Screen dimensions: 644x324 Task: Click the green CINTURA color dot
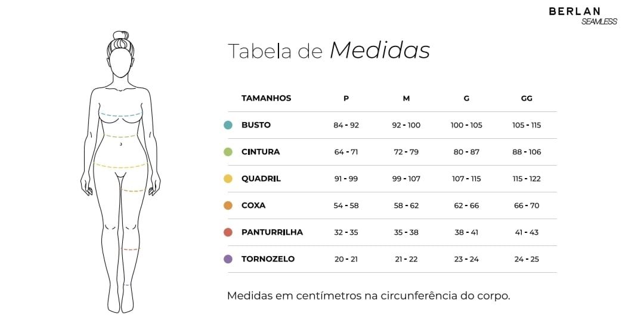228,152
